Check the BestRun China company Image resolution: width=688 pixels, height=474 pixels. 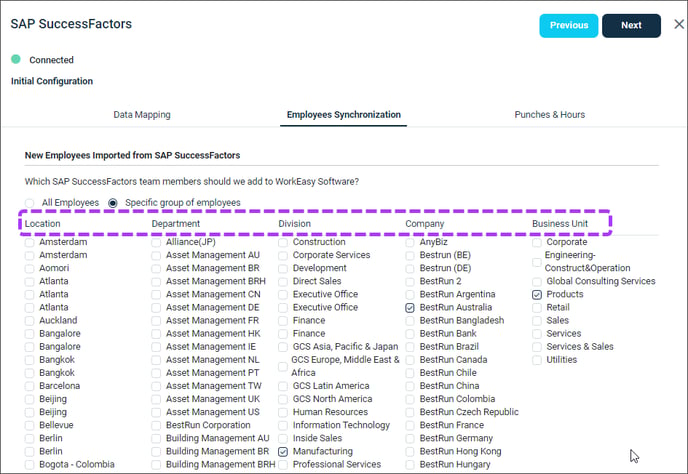[410, 386]
